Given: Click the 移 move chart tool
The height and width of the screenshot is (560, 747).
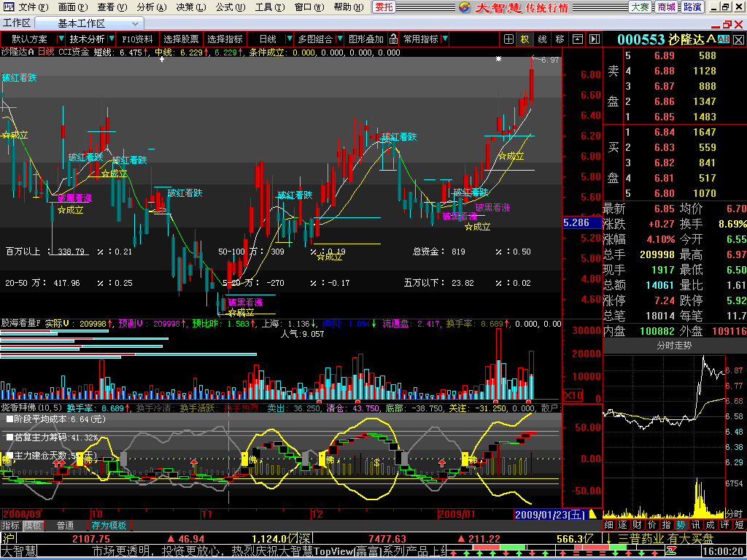Looking at the screenshot, I should (560, 39).
